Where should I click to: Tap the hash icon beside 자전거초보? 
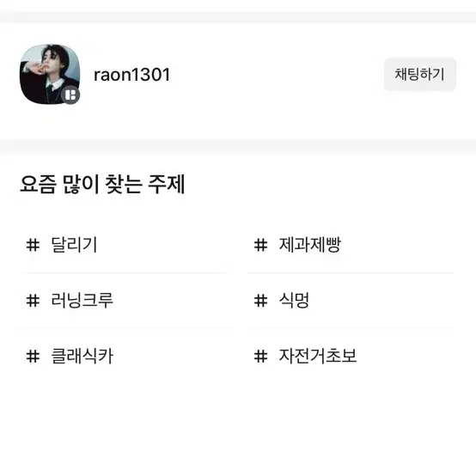tap(260, 356)
